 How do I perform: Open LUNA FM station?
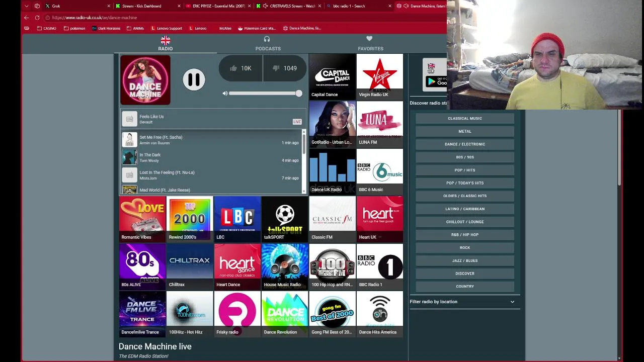(x=379, y=124)
